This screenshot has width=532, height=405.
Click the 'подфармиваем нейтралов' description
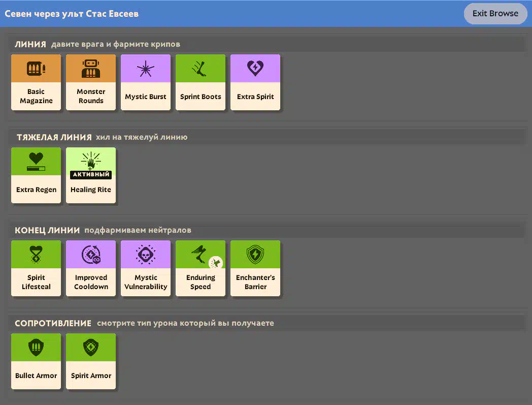click(138, 230)
